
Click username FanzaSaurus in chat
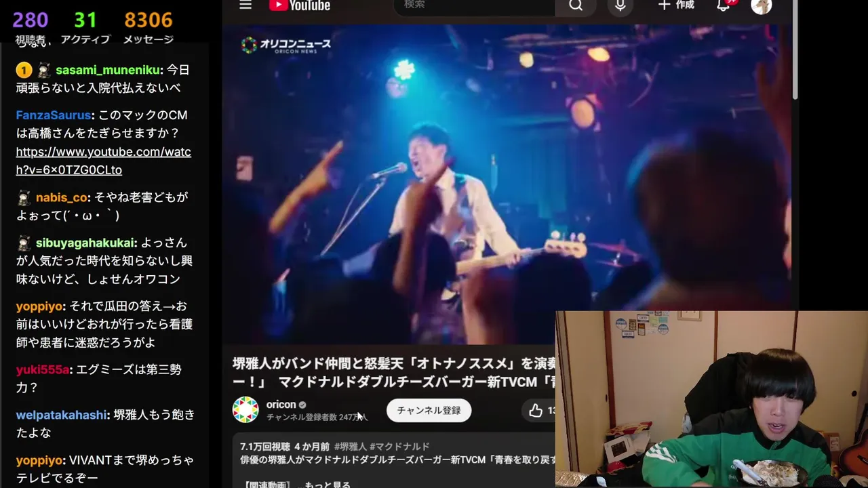click(54, 115)
